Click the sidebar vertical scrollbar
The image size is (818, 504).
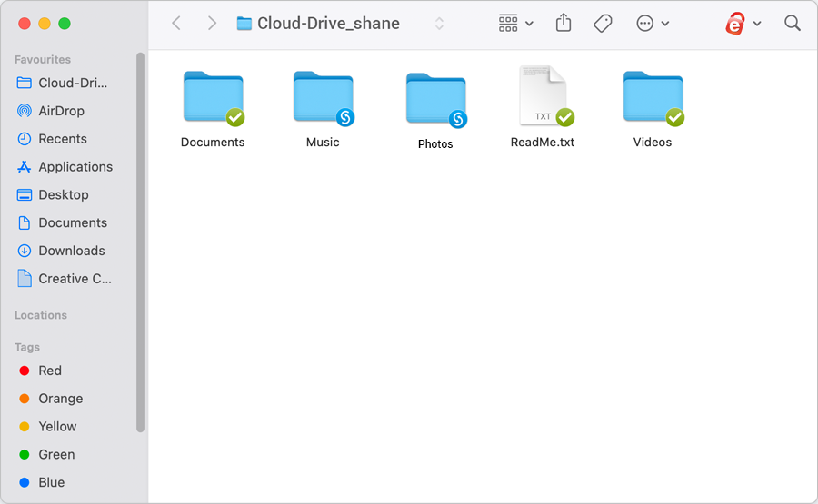tap(140, 242)
